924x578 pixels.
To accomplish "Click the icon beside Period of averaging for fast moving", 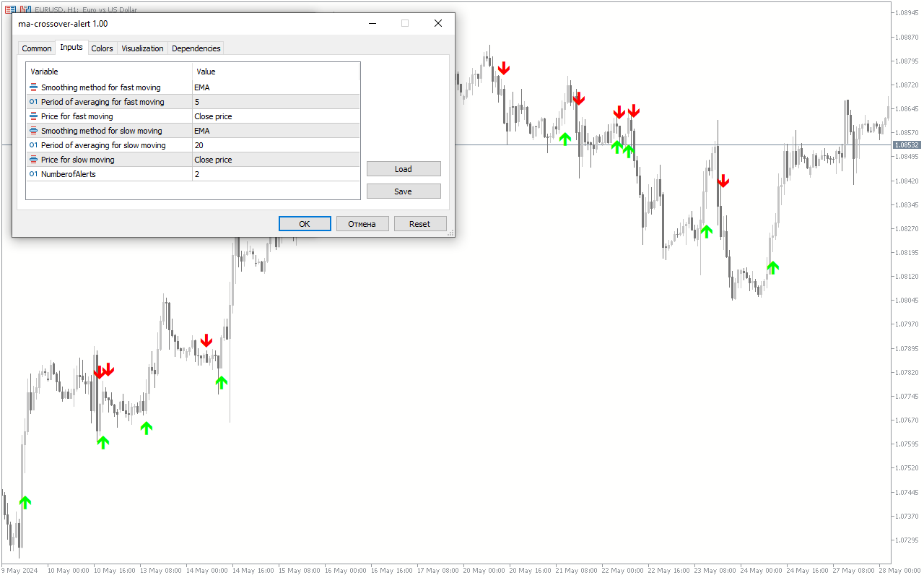I will click(33, 102).
